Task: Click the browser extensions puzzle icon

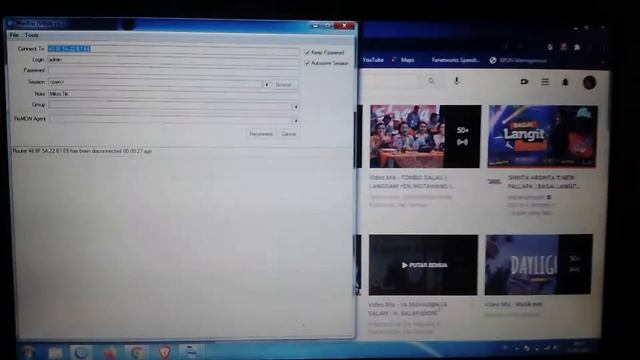Action: [577, 47]
